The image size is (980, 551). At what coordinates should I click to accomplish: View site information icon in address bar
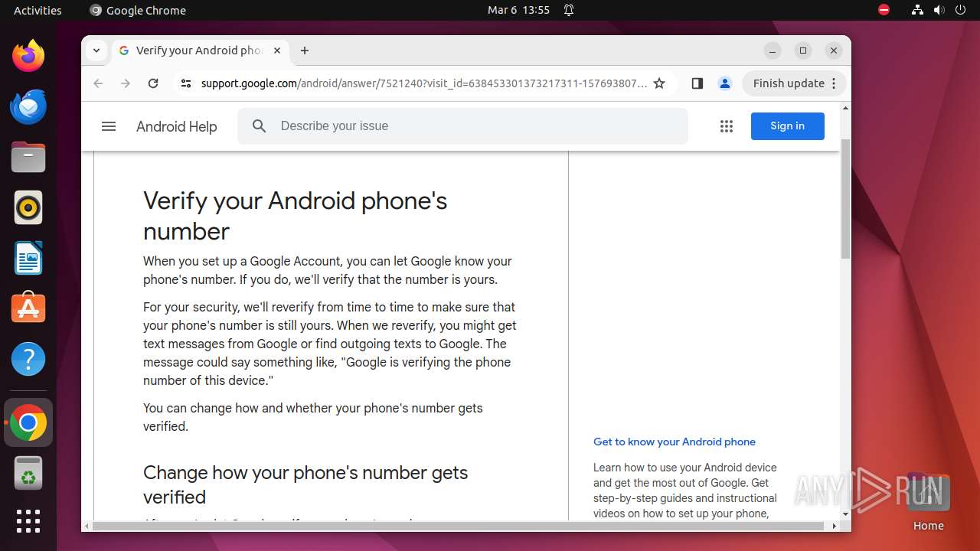[x=185, y=83]
